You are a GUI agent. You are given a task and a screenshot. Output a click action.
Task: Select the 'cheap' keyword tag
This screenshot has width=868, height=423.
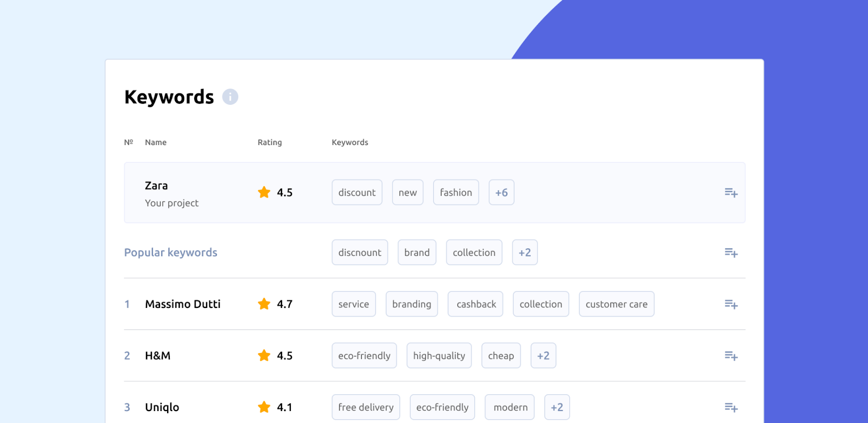pyautogui.click(x=501, y=356)
